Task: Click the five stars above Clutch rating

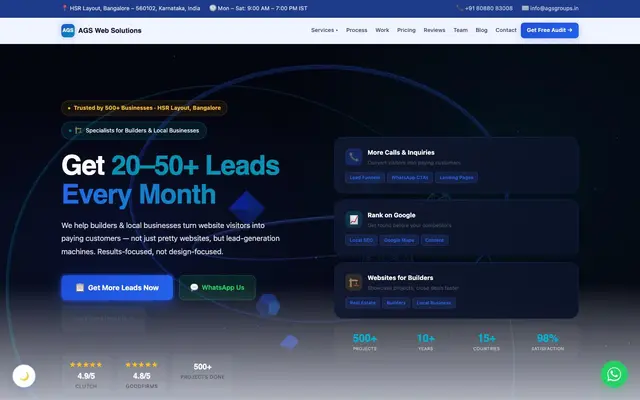Action: [x=86, y=364]
